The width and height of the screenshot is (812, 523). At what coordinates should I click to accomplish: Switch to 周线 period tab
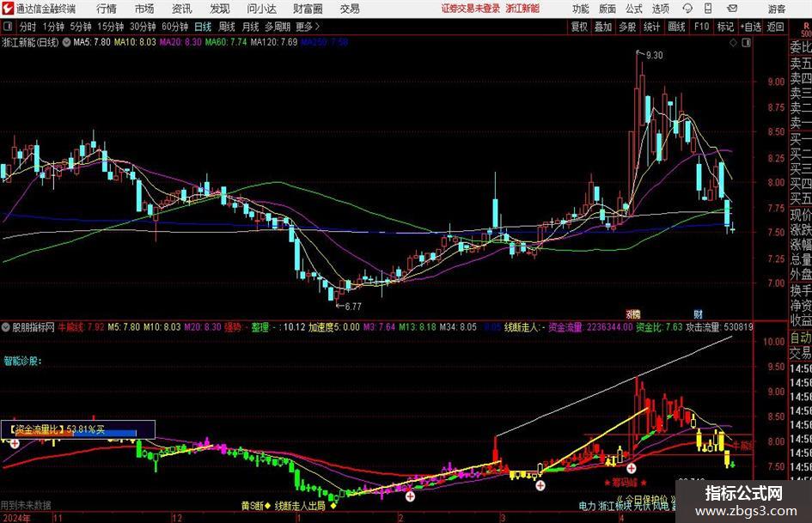(x=226, y=27)
